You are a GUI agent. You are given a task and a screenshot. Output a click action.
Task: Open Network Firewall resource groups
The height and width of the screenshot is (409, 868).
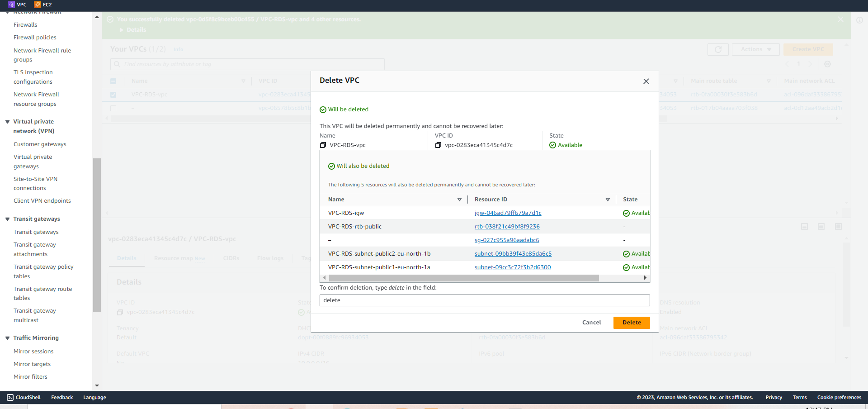[x=36, y=99]
